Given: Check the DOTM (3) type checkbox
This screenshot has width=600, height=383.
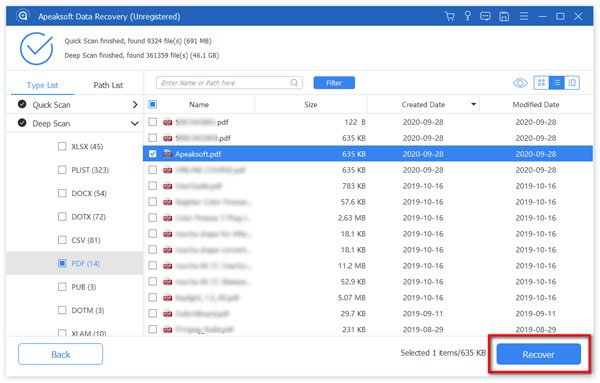Looking at the screenshot, I should pyautogui.click(x=62, y=310).
